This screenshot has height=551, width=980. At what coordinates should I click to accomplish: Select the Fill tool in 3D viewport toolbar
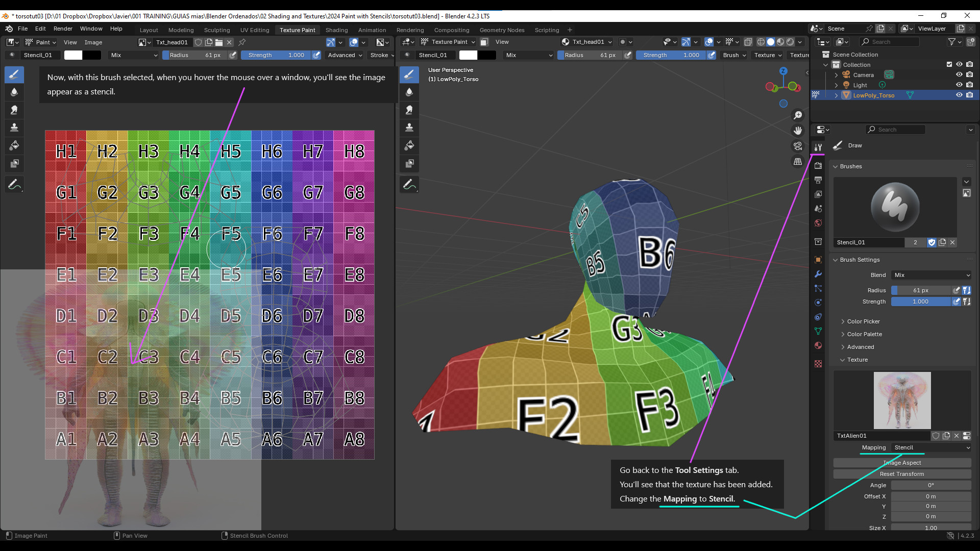(x=409, y=146)
